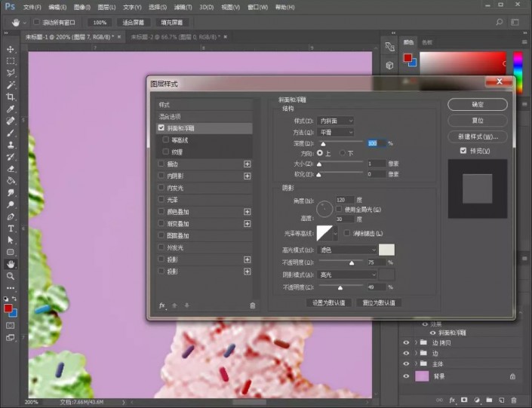Select the History Brush tool
The width and height of the screenshot is (532, 408).
(11, 157)
